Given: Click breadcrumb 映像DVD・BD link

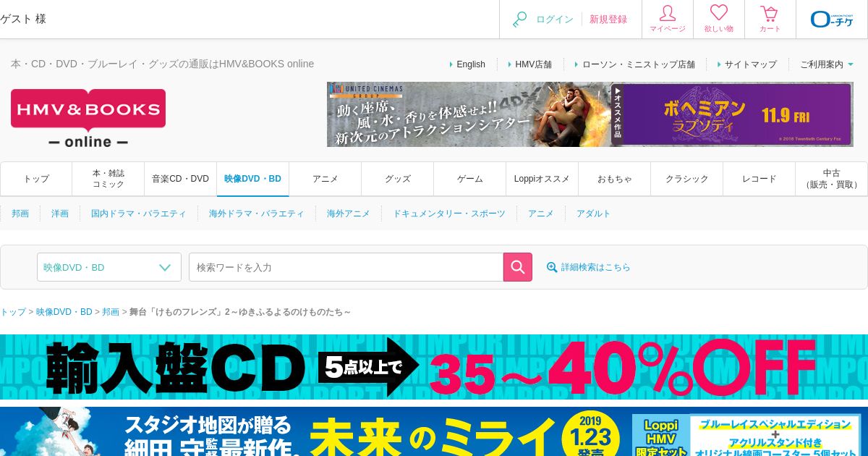Looking at the screenshot, I should pyautogui.click(x=64, y=312).
